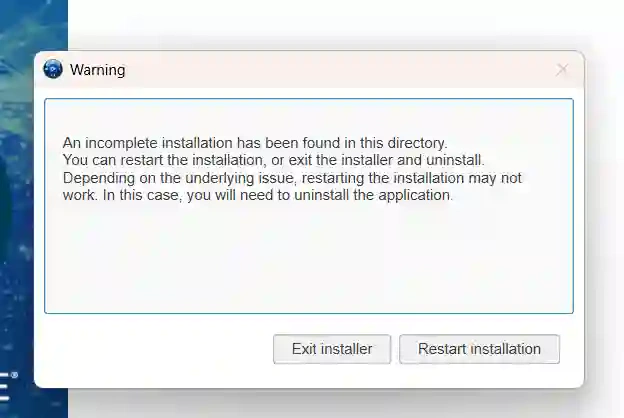Click the word 'uninstall.' ending the second line
Viewport: 624px width, 418px height.
[453, 160]
